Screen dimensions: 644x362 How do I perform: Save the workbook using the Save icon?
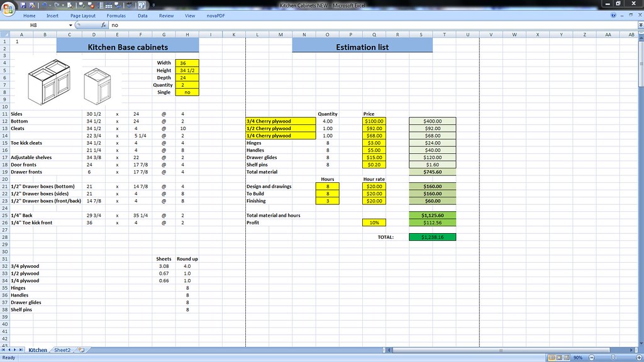coord(24,4)
